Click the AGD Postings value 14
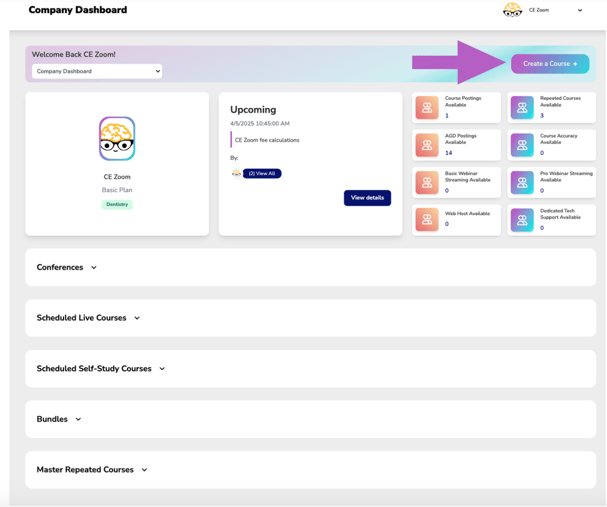 click(x=448, y=153)
